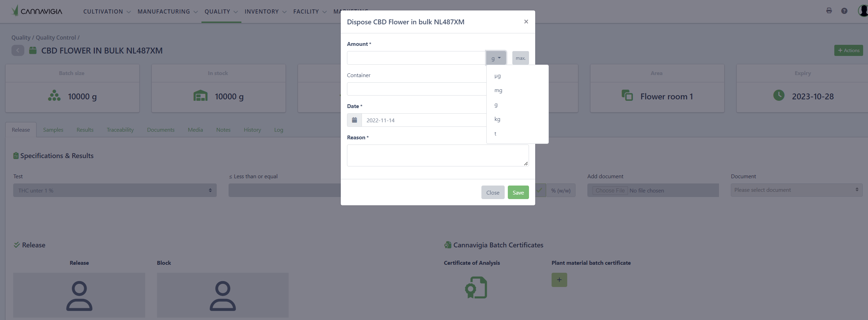Click the max. amount button
The image size is (868, 320).
pyautogui.click(x=520, y=58)
